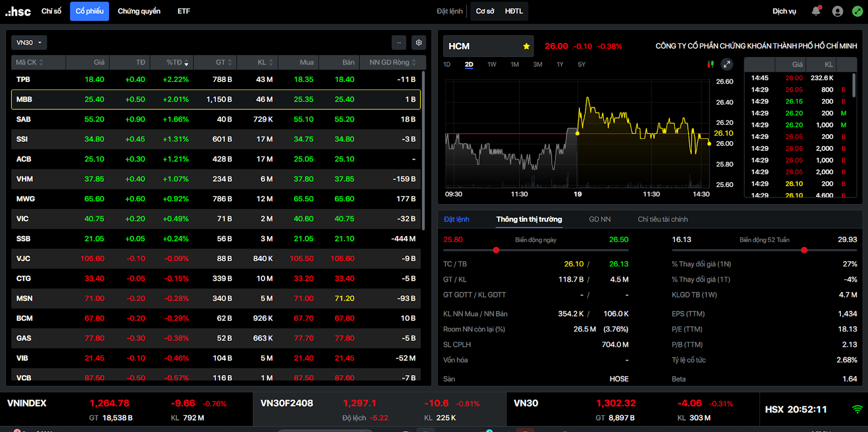Set chart range to 1M

(x=514, y=64)
